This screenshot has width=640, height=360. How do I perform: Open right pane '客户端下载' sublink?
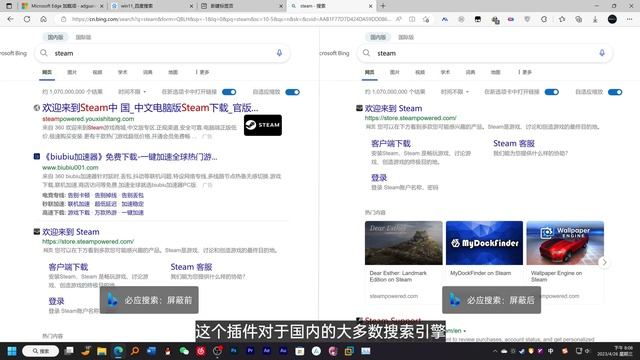pyautogui.click(x=391, y=143)
